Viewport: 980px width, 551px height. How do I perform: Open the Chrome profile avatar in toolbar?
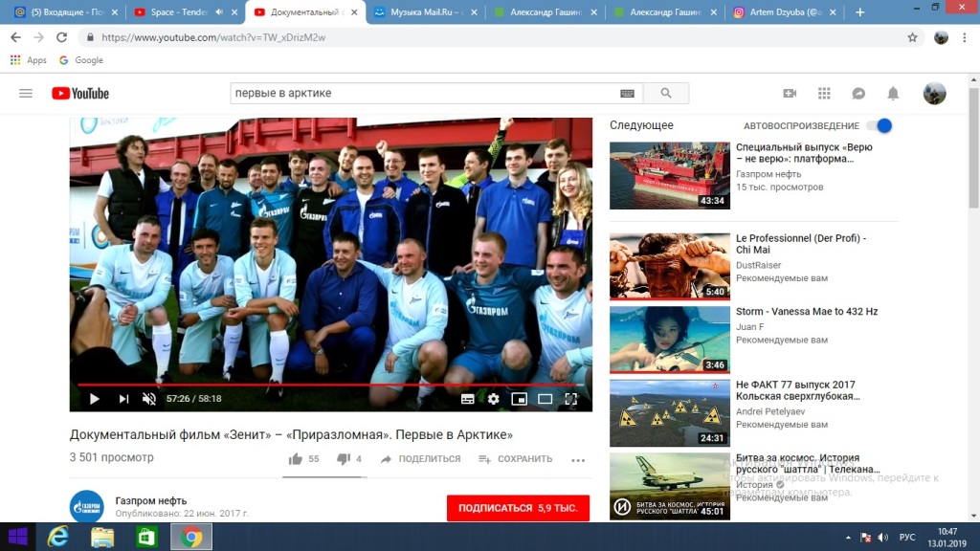[941, 37]
